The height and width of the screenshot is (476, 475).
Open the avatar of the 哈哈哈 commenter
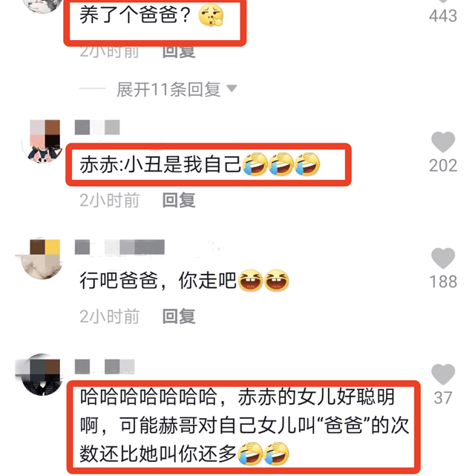[42, 374]
